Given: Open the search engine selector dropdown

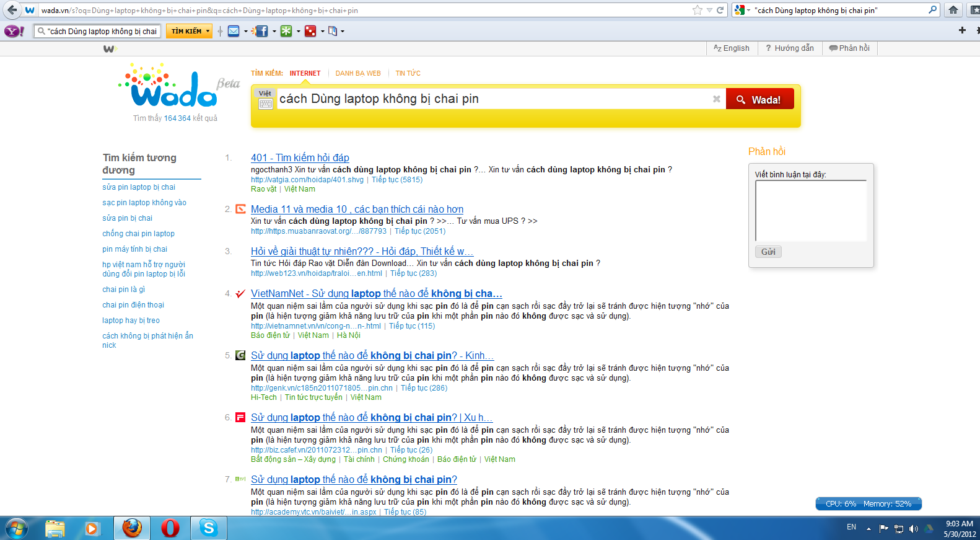Looking at the screenshot, I should click(748, 10).
